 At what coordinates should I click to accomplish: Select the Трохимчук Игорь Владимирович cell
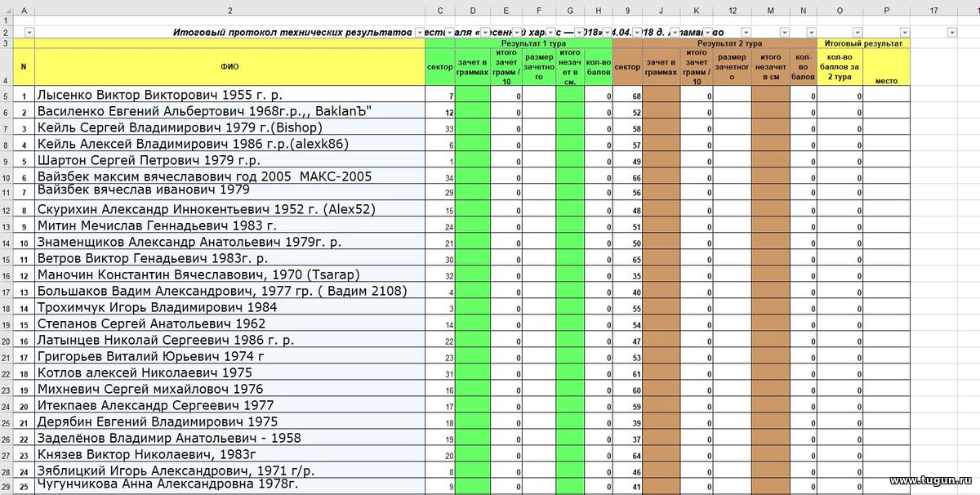pos(230,308)
